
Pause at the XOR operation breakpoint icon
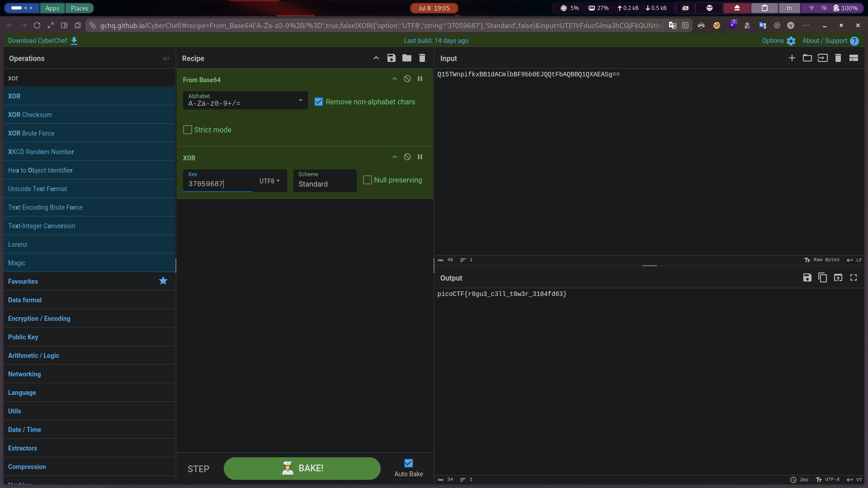point(420,157)
